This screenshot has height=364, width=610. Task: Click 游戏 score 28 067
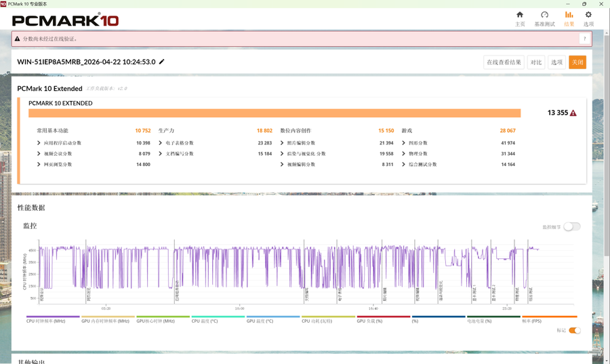508,131
